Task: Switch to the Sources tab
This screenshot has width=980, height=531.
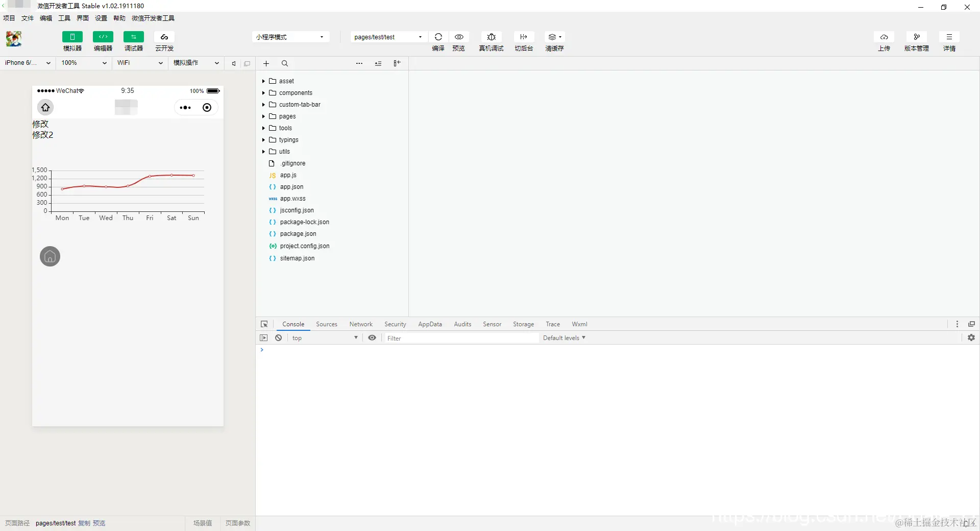Action: click(327, 324)
